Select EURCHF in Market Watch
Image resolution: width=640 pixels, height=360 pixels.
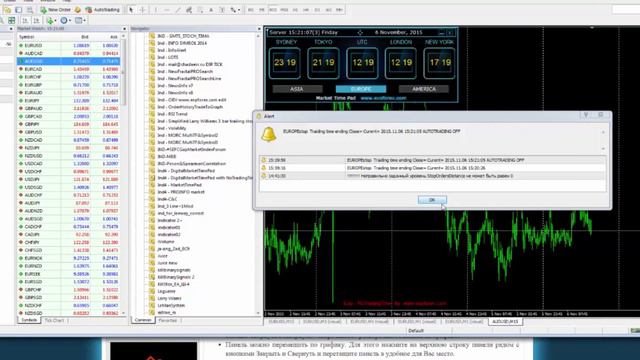tap(69, 77)
